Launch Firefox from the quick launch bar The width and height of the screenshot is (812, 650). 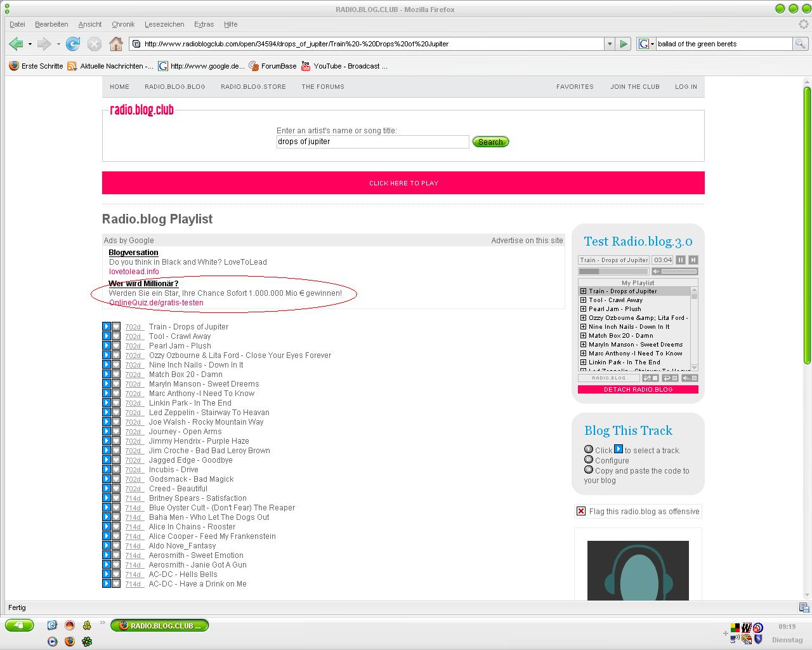tap(69, 641)
